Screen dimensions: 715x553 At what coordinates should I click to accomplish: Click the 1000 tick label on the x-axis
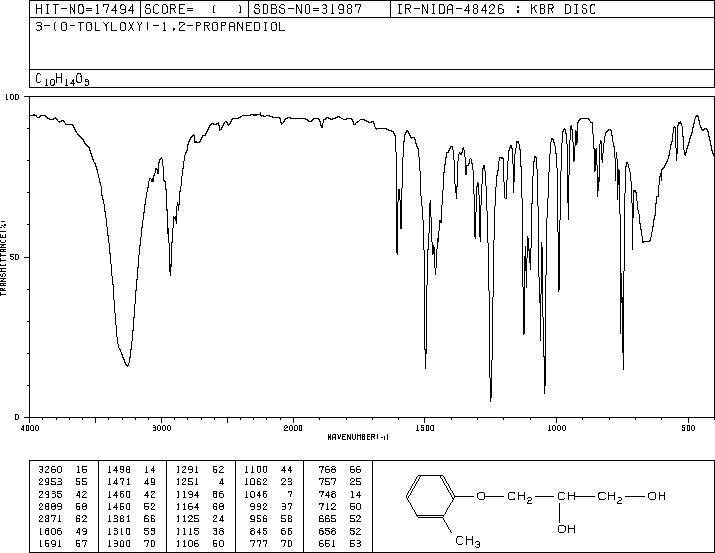556,428
